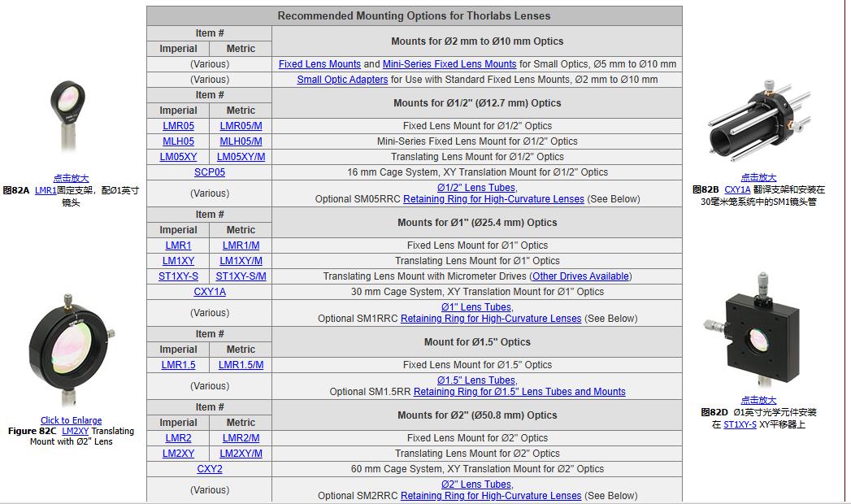Screen dimensions: 851x504
Task: View the ST1XY-S translator photo 82D
Action: point(753,330)
